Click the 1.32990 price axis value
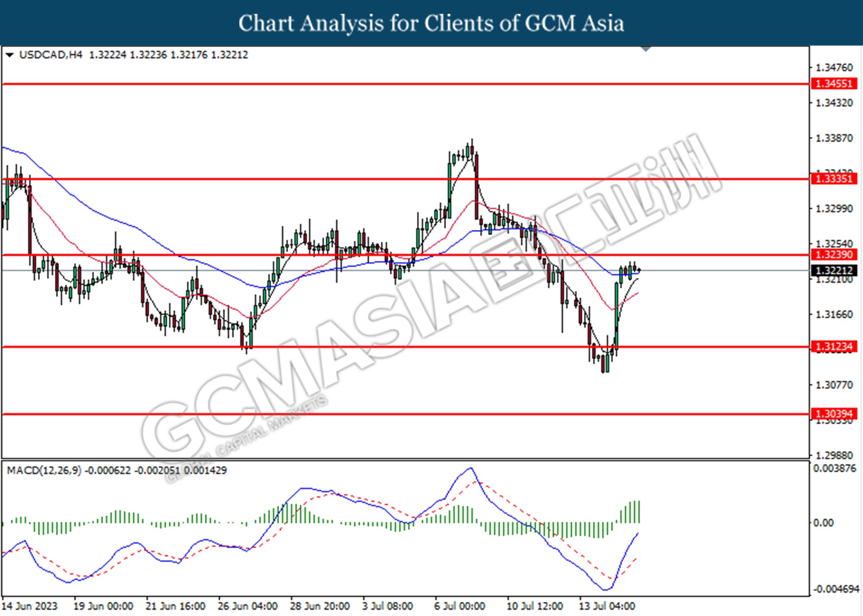Viewport: 863px width, 616px height. point(834,209)
